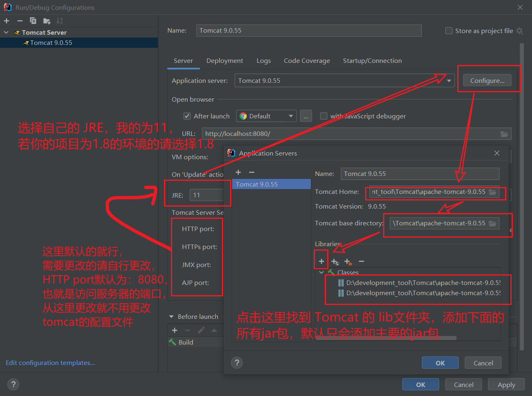Add library exclusion icon
Screen dimensions: 532x396
click(x=348, y=261)
